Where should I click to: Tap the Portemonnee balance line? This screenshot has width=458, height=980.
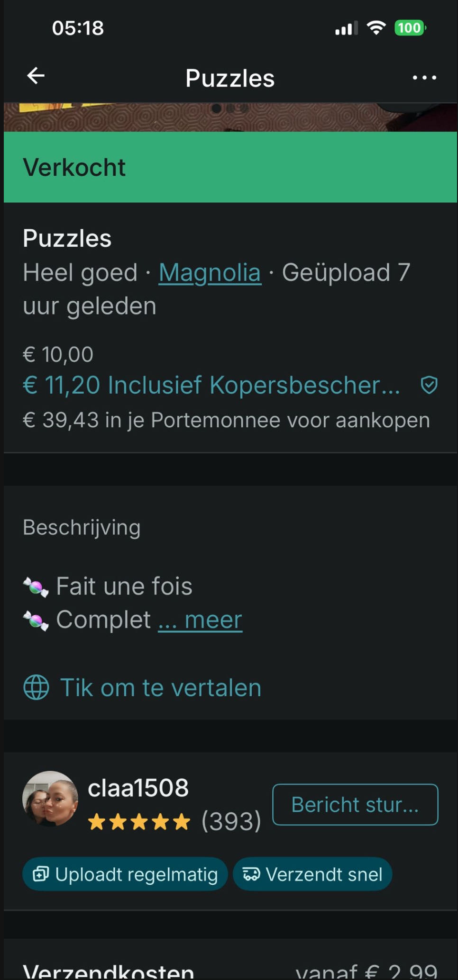[226, 421]
